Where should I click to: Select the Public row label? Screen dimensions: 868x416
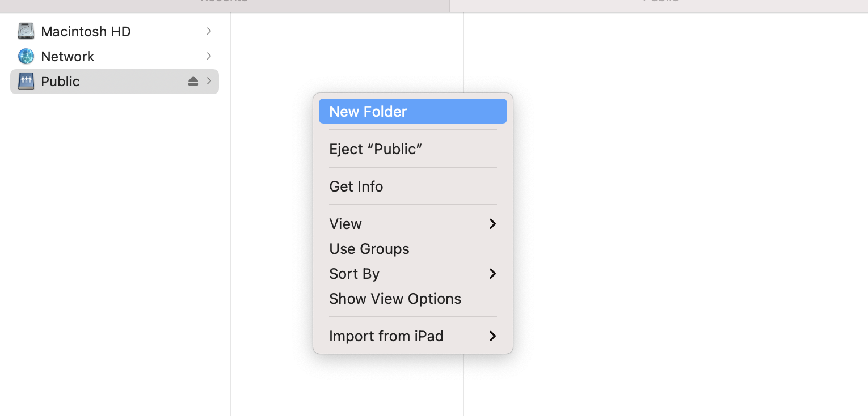(x=60, y=82)
